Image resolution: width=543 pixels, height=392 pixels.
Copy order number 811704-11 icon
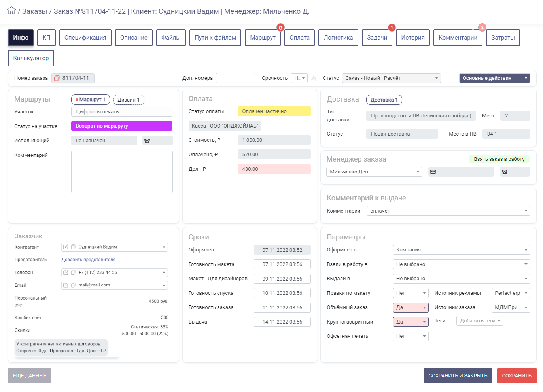pyautogui.click(x=57, y=78)
